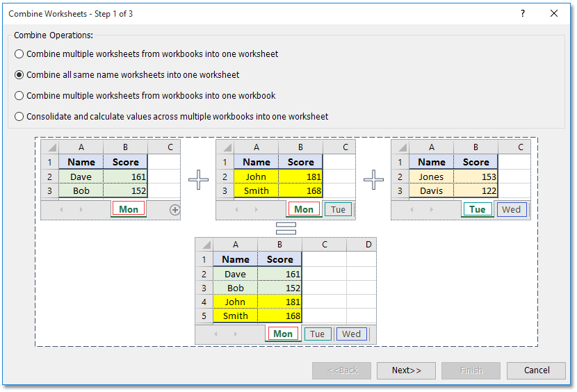Click the add sheet plus icon
The width and height of the screenshot is (577, 392).
[174, 209]
